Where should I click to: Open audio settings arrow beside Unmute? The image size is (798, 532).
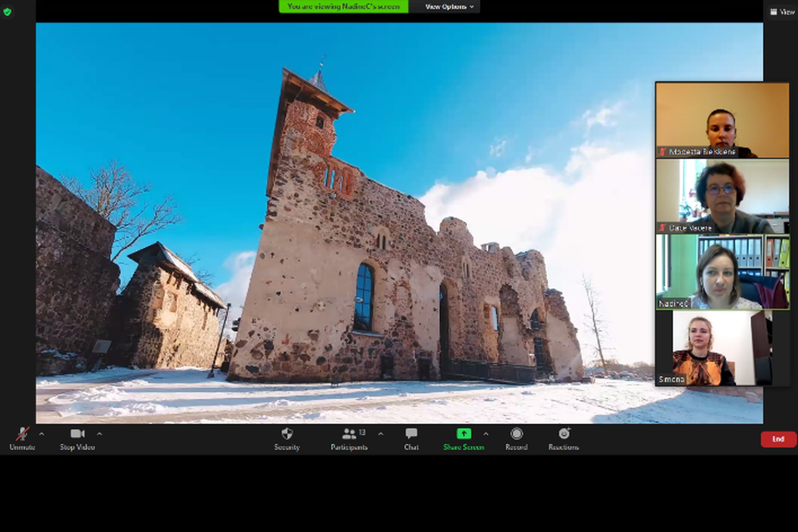[x=42, y=434]
